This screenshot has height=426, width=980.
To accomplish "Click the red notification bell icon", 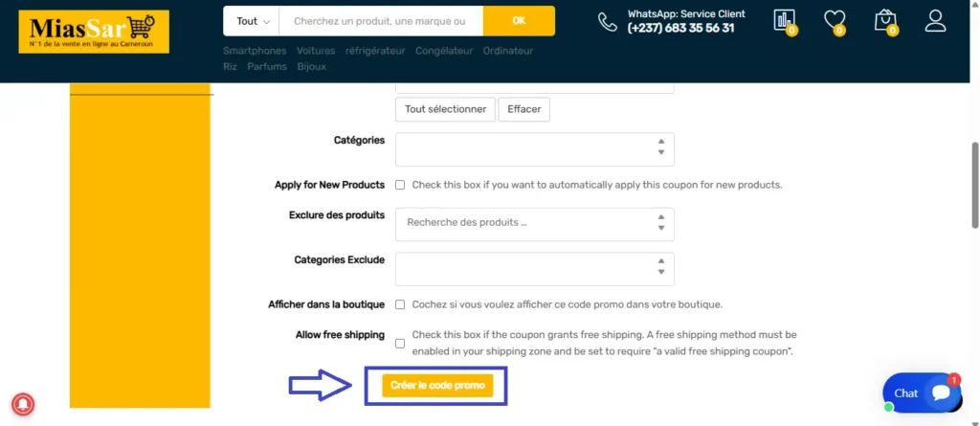I will point(23,404).
